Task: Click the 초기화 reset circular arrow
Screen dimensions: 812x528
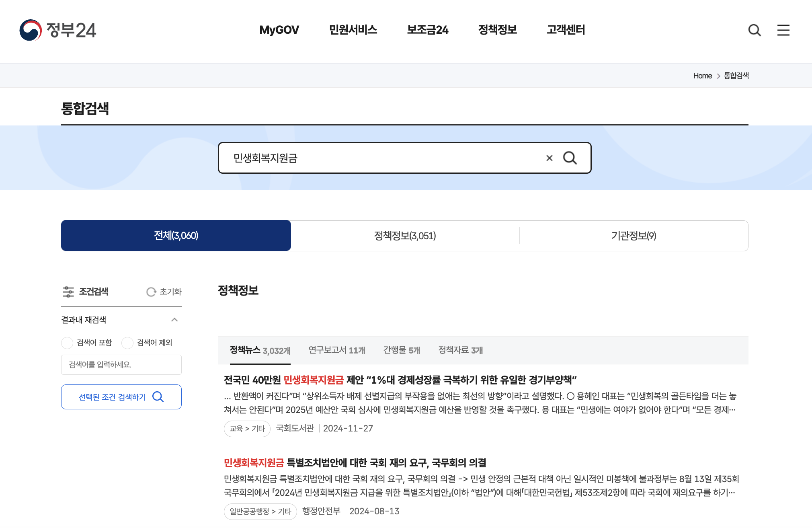Action: pyautogui.click(x=151, y=292)
